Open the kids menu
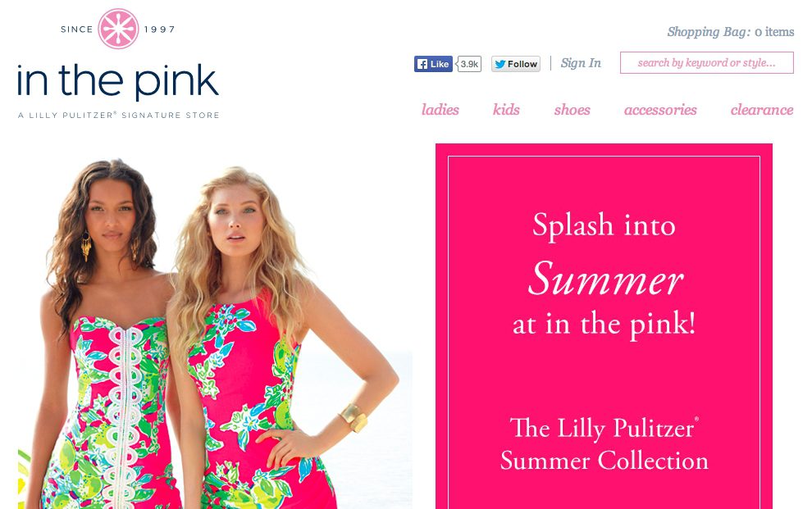Viewport: 812px width, 509px height. (x=506, y=110)
